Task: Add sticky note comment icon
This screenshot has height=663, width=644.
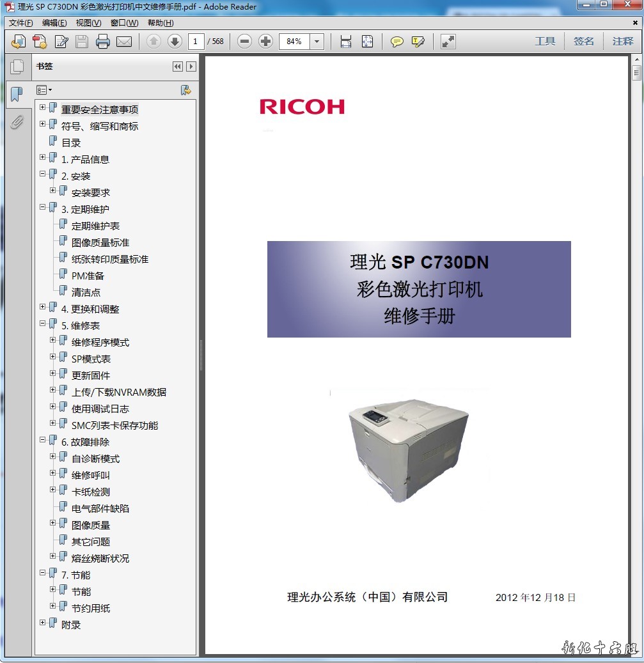Action: pos(397,42)
